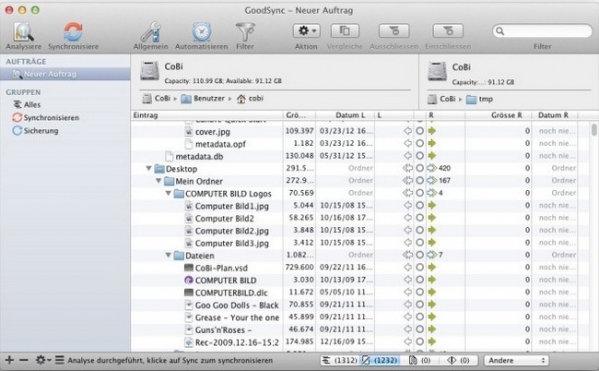Image resolution: width=599 pixels, height=371 pixels.
Task: Toggle the circle sync state for cover.jpg
Action: tap(419, 131)
